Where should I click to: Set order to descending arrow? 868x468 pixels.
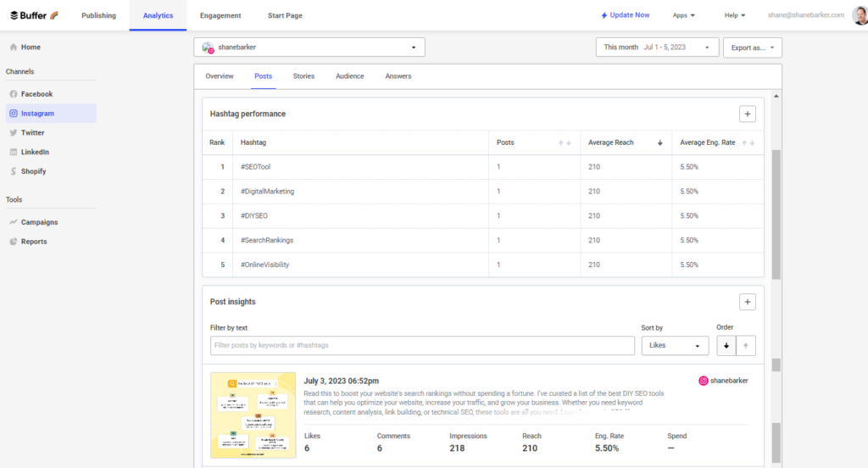[726, 346]
